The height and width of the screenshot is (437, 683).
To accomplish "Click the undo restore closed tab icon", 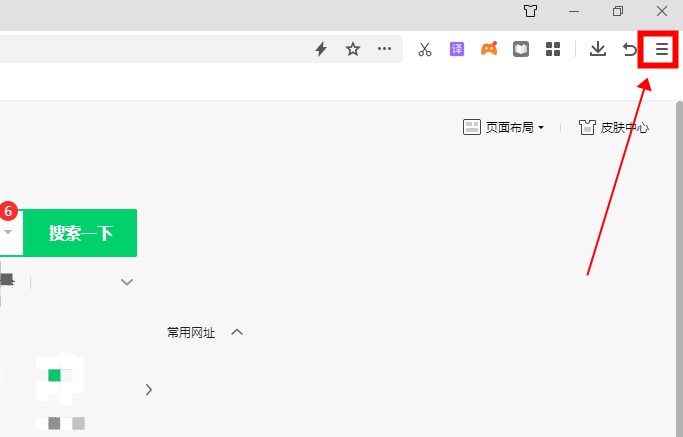I will pos(629,49).
